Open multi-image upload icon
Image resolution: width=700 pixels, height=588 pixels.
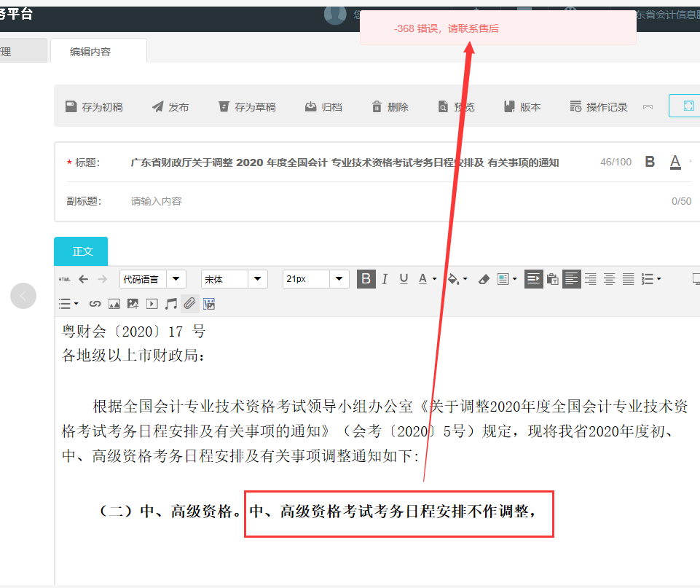click(x=133, y=304)
